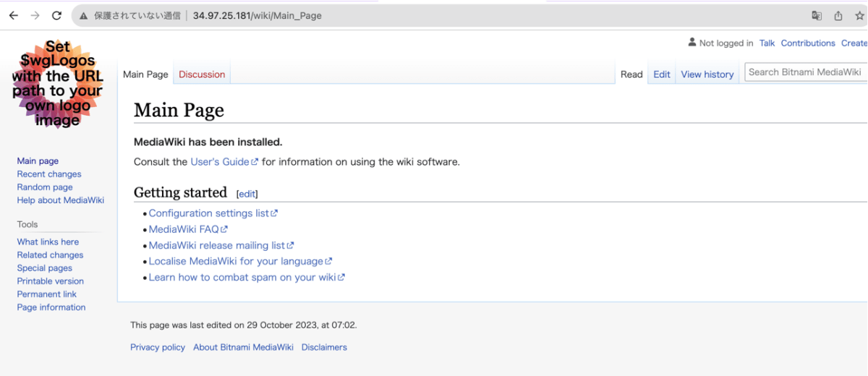Viewport: 868px width, 376px height.
Task: Open the translate page icon
Action: tap(817, 15)
